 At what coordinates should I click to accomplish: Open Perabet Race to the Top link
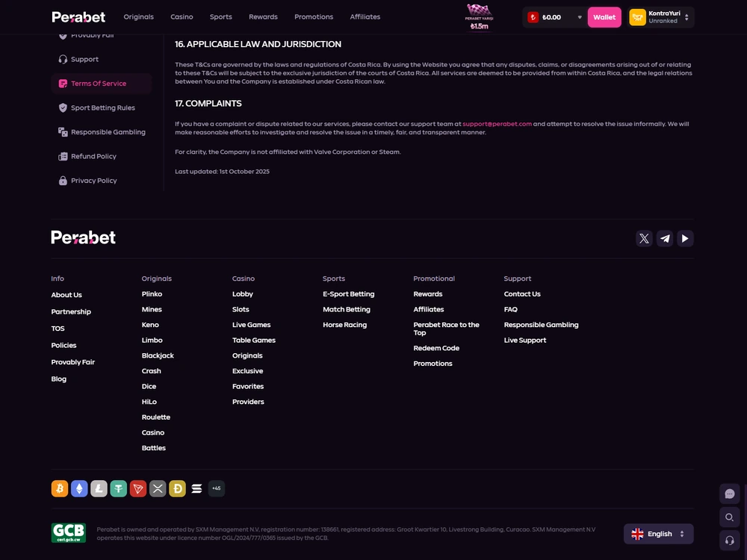coord(447,329)
